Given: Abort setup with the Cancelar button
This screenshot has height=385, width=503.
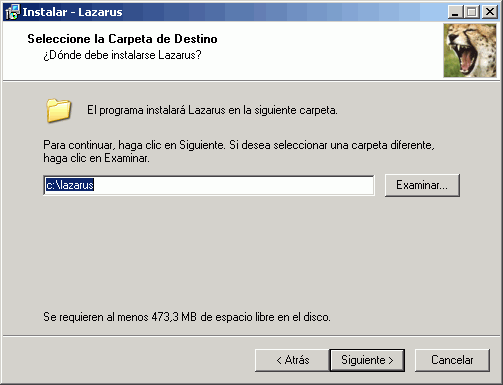Looking at the screenshot, I should (x=452, y=360).
